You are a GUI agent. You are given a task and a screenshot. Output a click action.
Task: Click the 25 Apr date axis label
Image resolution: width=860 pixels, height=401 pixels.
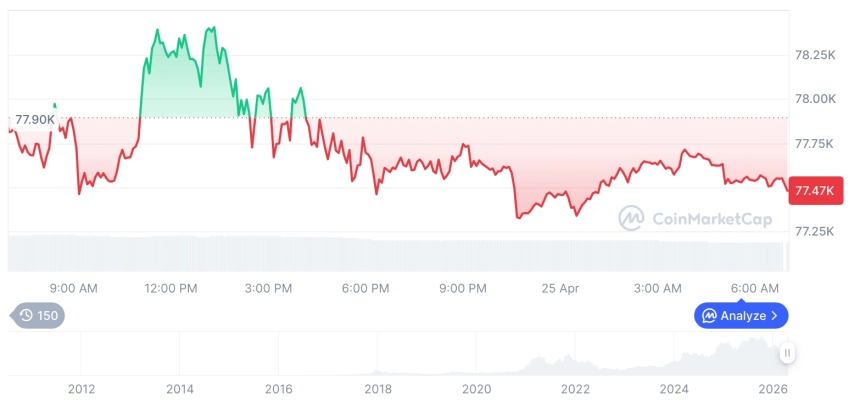(x=560, y=288)
